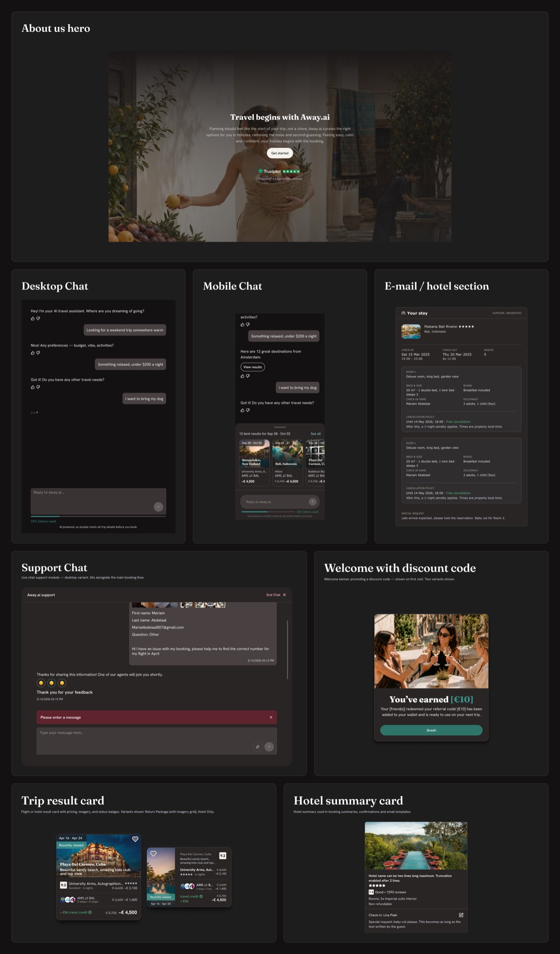Click the attachment paperclip in support chat
560x954 pixels.
pos(258,747)
